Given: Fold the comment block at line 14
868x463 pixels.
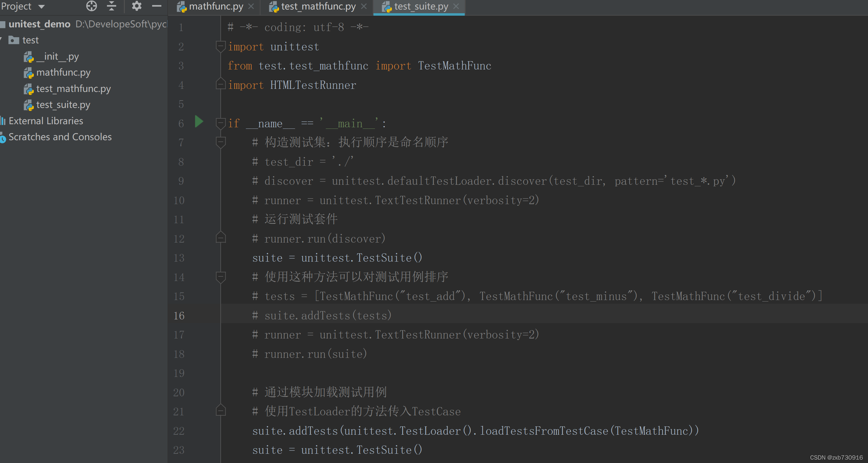Looking at the screenshot, I should tap(220, 277).
